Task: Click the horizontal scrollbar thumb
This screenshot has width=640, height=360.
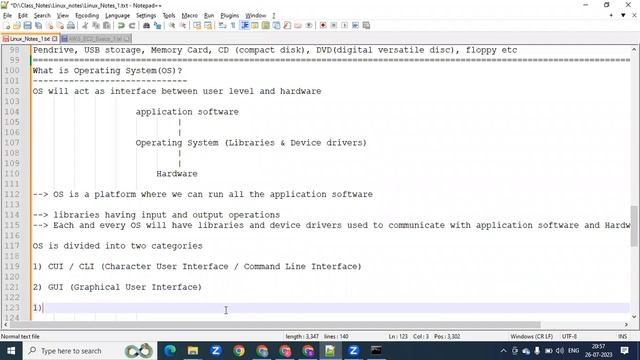Action: 275,324
